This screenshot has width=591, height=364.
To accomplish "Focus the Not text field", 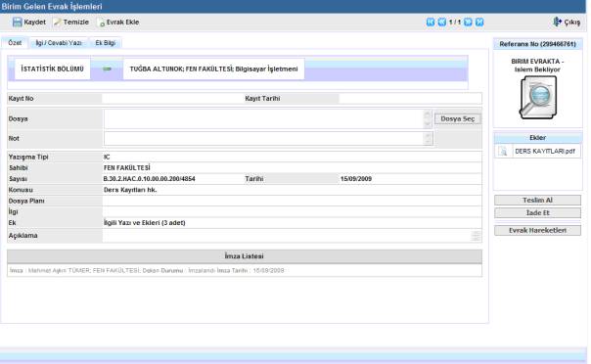I will [263, 139].
